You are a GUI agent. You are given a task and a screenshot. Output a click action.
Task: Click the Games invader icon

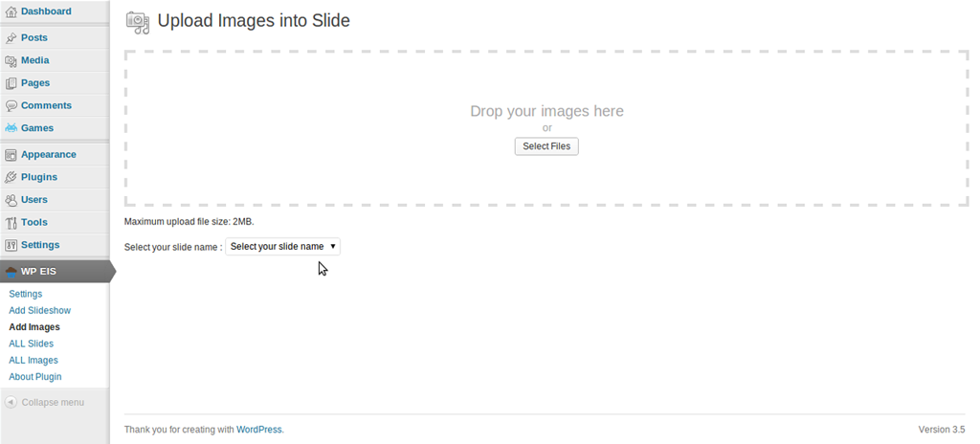click(x=11, y=128)
